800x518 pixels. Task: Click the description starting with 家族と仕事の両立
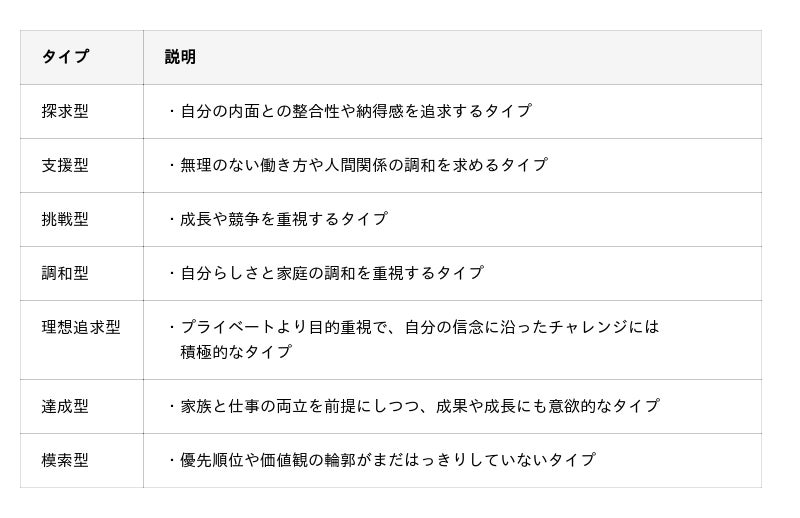click(x=419, y=406)
